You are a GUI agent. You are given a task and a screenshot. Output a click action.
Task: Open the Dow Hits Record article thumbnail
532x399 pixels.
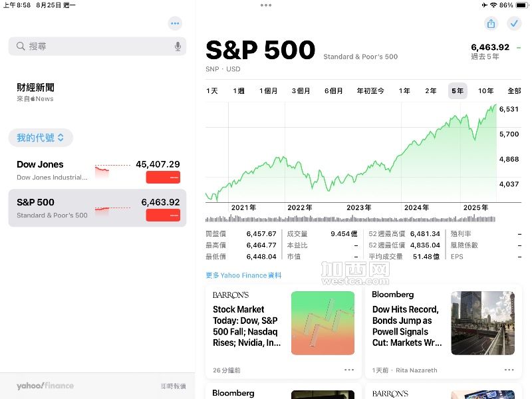pos(482,323)
